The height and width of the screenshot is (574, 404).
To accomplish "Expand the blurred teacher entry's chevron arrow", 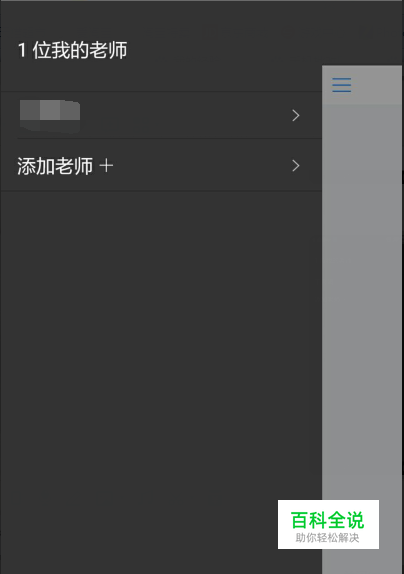I will coord(296,115).
